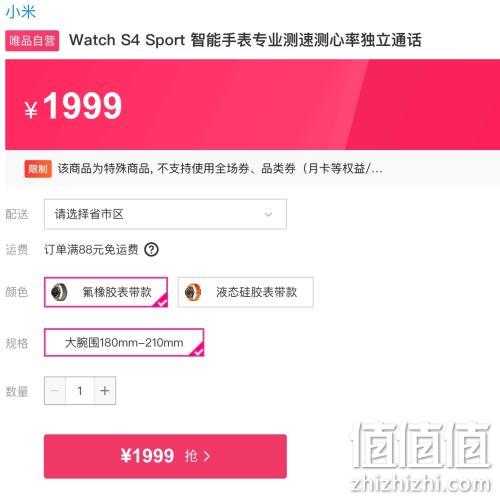
Task: Click the ¥1999 抢 purchase button
Action: [x=165, y=456]
